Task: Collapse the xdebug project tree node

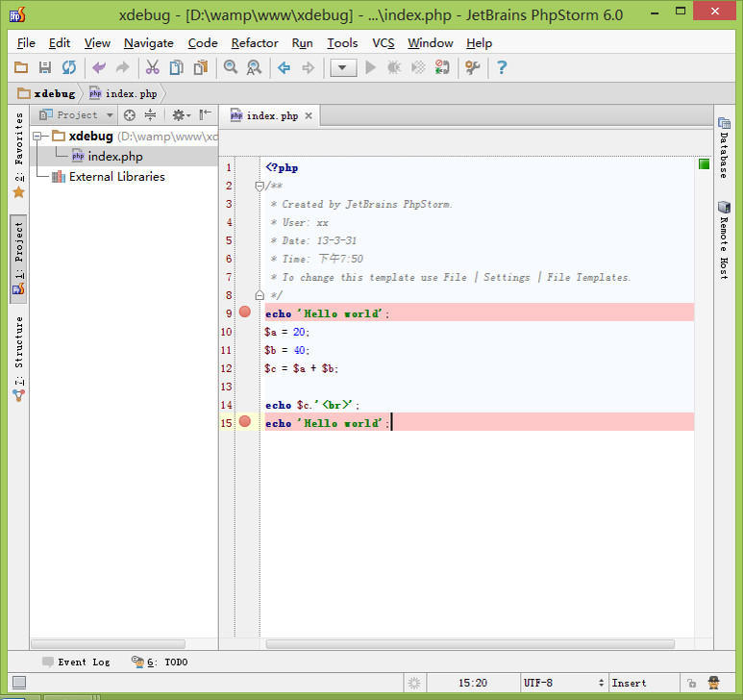Action: [x=37, y=137]
